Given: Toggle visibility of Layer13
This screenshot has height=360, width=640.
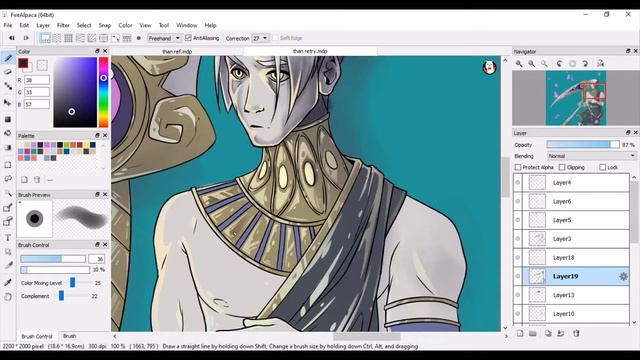Looking at the screenshot, I should [518, 295].
